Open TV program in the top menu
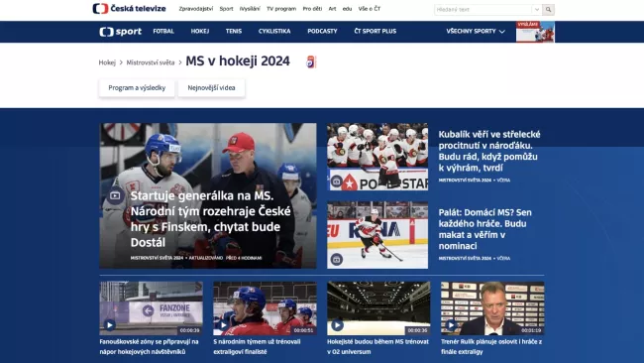The width and height of the screenshot is (644, 363). (281, 9)
